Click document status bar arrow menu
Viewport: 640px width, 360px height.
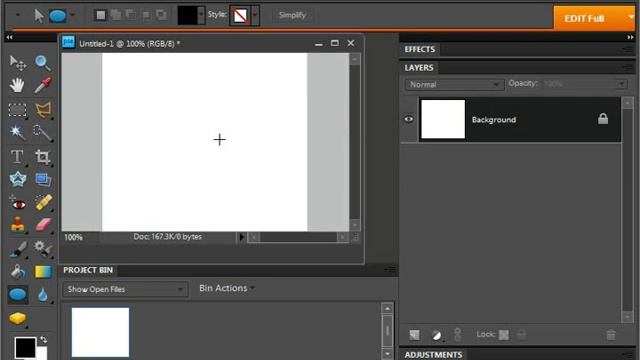[241, 237]
